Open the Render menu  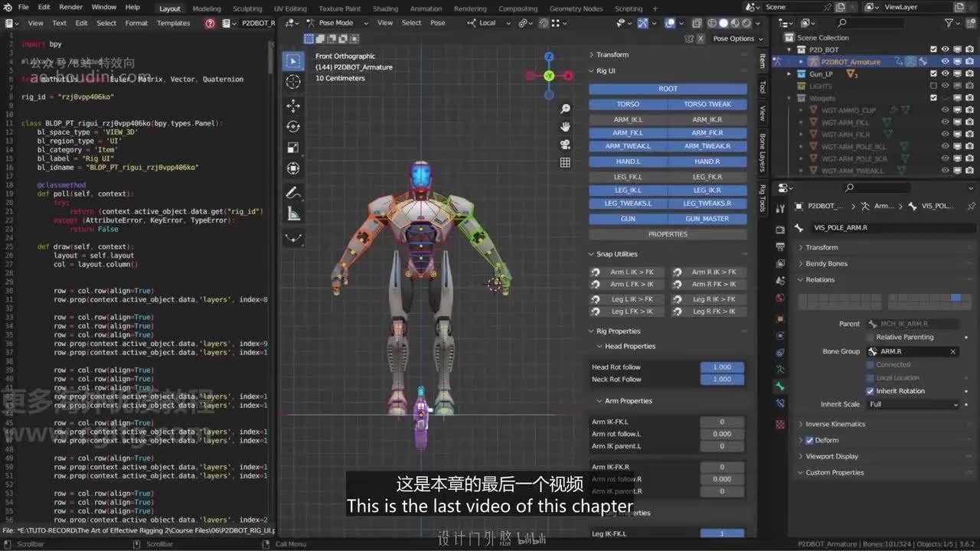[x=70, y=7]
